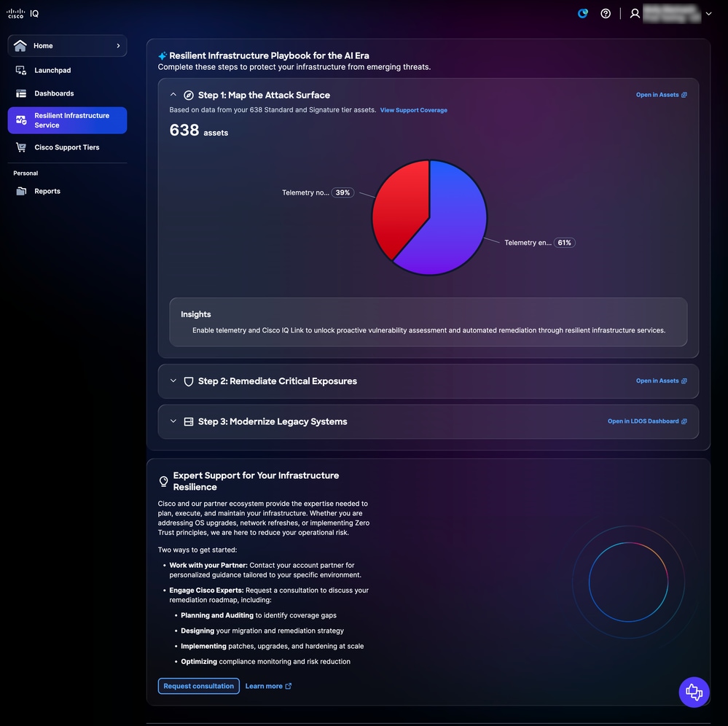Open the user profile icon
The height and width of the screenshot is (726, 728).
[x=635, y=13]
